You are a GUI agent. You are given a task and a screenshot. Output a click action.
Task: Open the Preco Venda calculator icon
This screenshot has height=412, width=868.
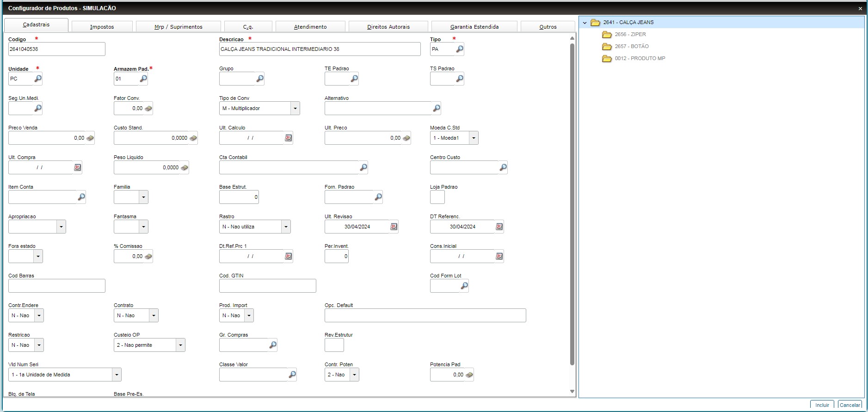point(90,138)
